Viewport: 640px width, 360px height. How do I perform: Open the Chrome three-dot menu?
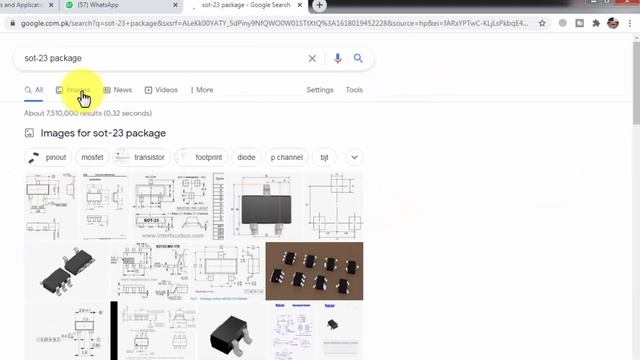pos(630,23)
